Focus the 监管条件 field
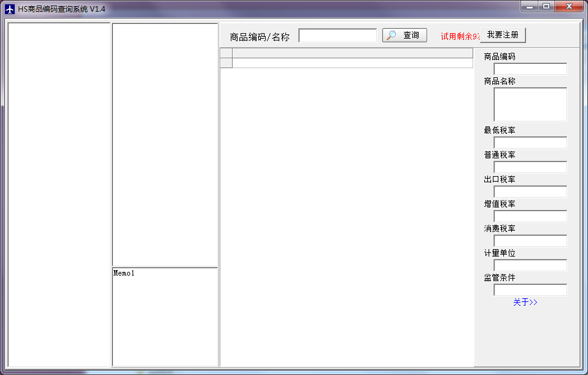This screenshot has width=588, height=375. (530, 290)
